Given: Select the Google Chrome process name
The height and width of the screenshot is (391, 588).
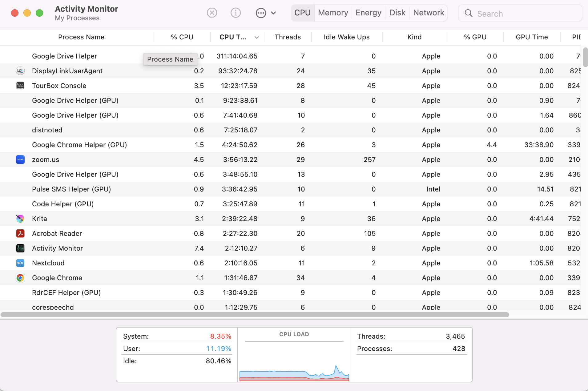Looking at the screenshot, I should pyautogui.click(x=57, y=278).
